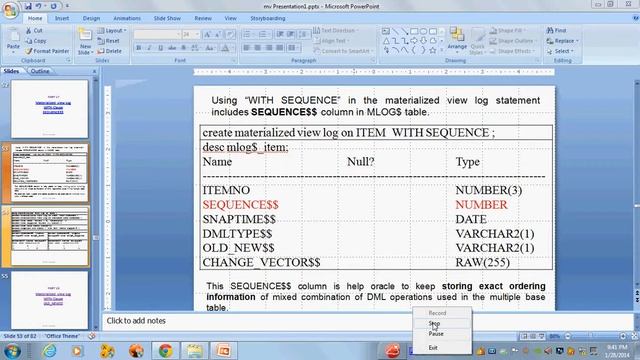The image size is (640, 360).
Task: Undo the last action in Quick Access
Action: 39,6
